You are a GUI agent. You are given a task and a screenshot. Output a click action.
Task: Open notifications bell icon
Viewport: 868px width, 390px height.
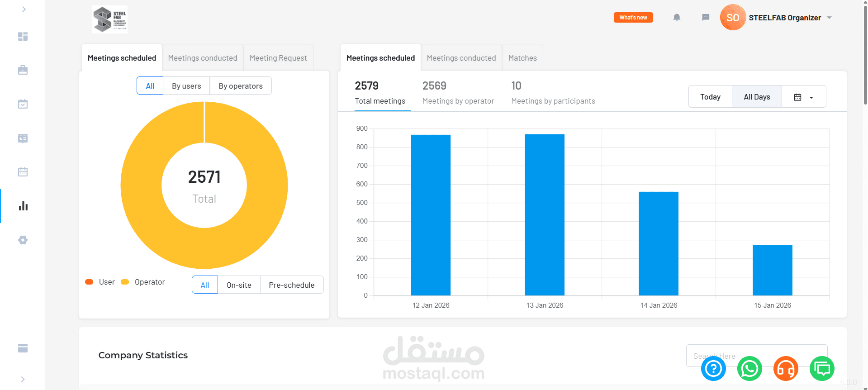(677, 18)
